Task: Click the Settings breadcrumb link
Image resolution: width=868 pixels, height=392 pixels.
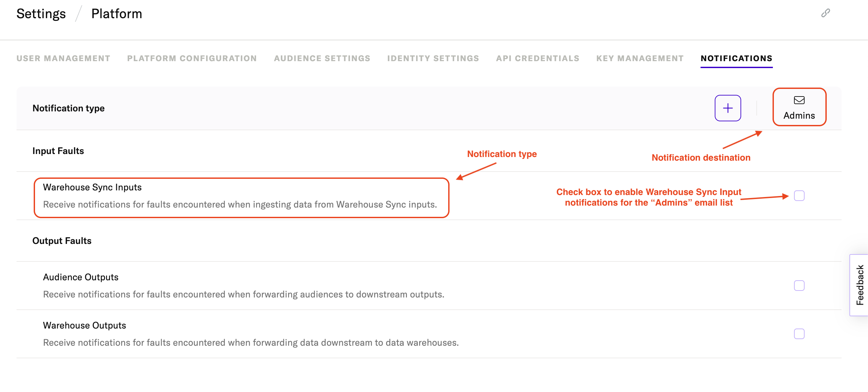Action: 41,14
